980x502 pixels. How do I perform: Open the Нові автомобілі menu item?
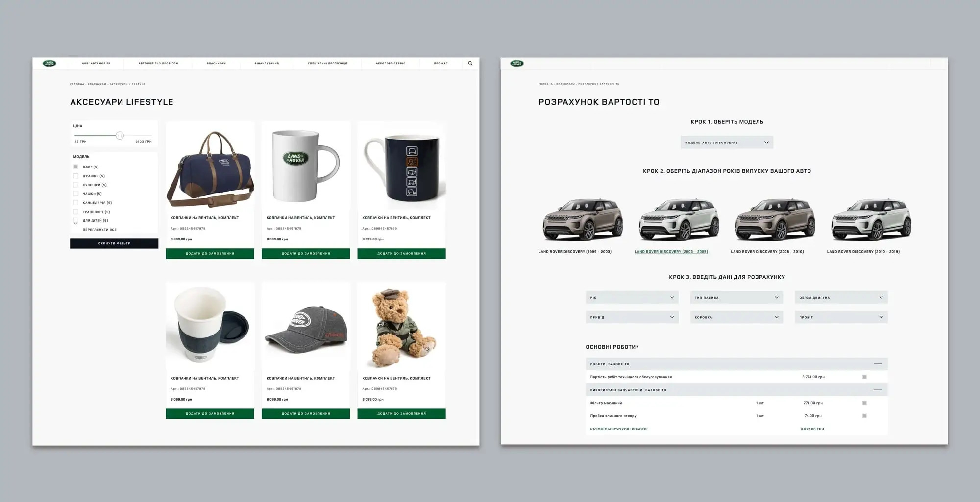point(96,63)
